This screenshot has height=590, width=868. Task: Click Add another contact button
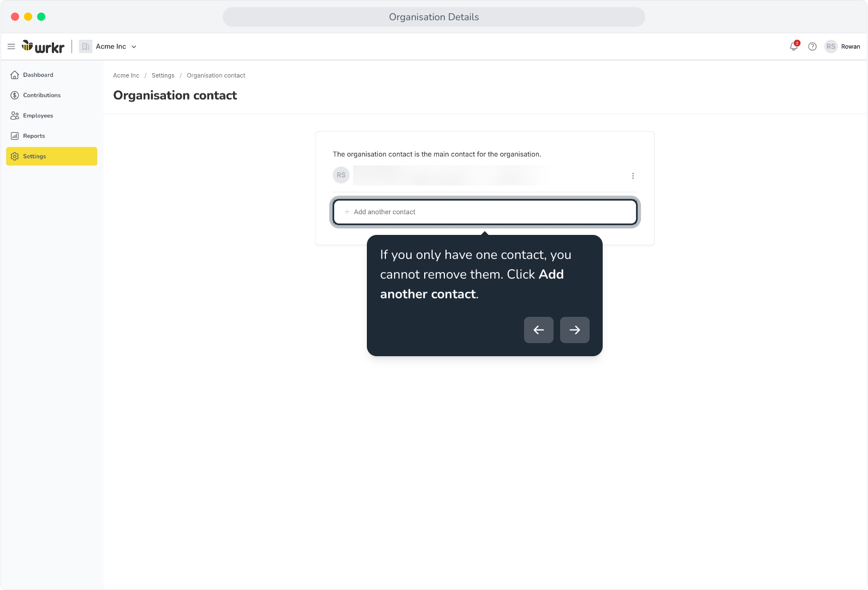[485, 212]
